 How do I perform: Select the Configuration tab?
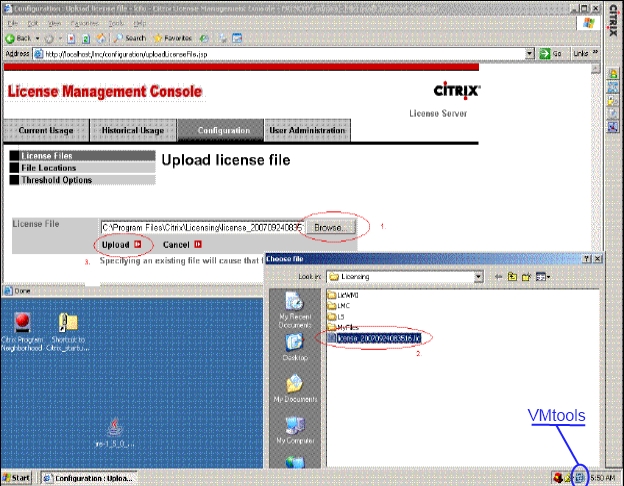coord(220,130)
